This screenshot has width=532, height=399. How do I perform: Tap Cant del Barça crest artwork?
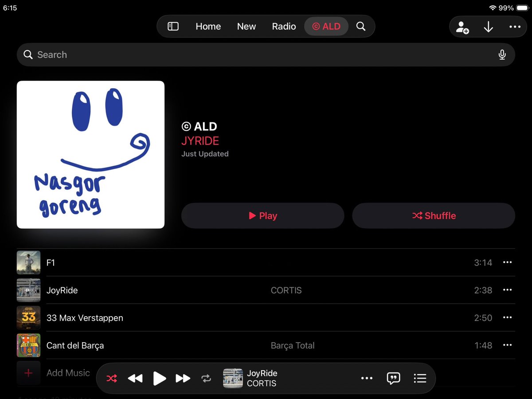click(x=28, y=345)
